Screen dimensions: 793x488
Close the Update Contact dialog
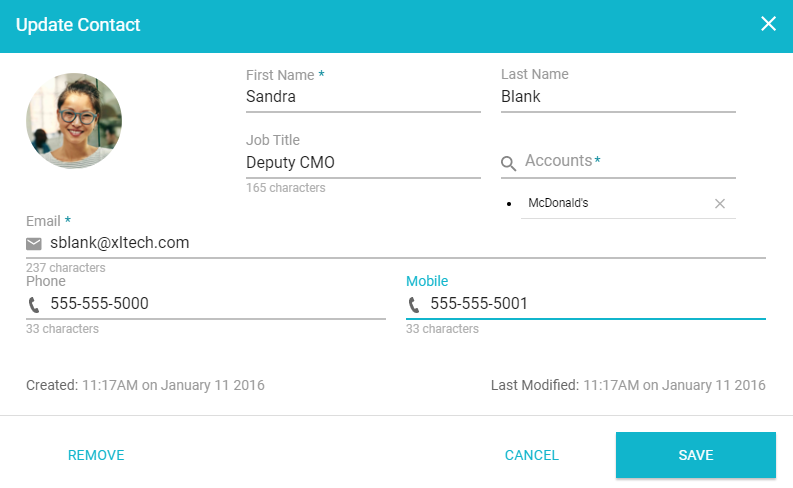(768, 24)
